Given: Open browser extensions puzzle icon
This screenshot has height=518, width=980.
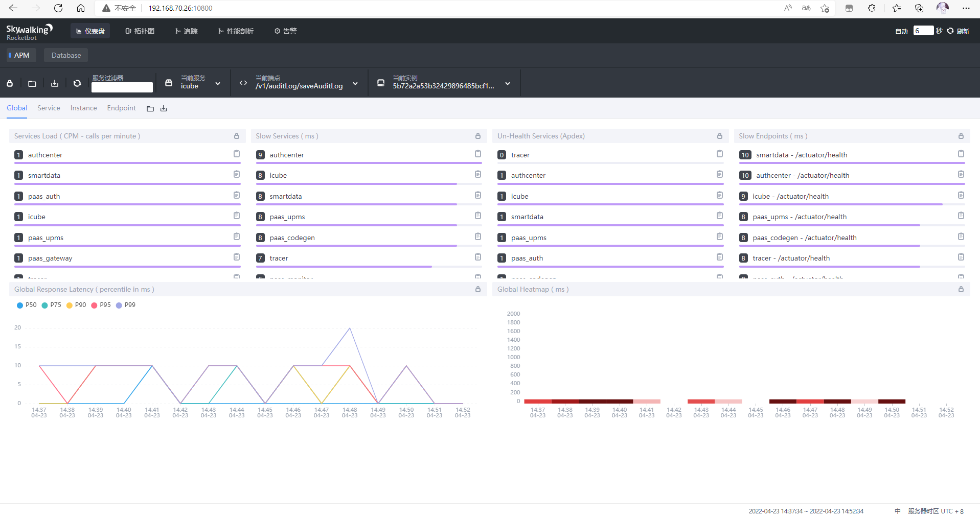Looking at the screenshot, I should [x=872, y=8].
